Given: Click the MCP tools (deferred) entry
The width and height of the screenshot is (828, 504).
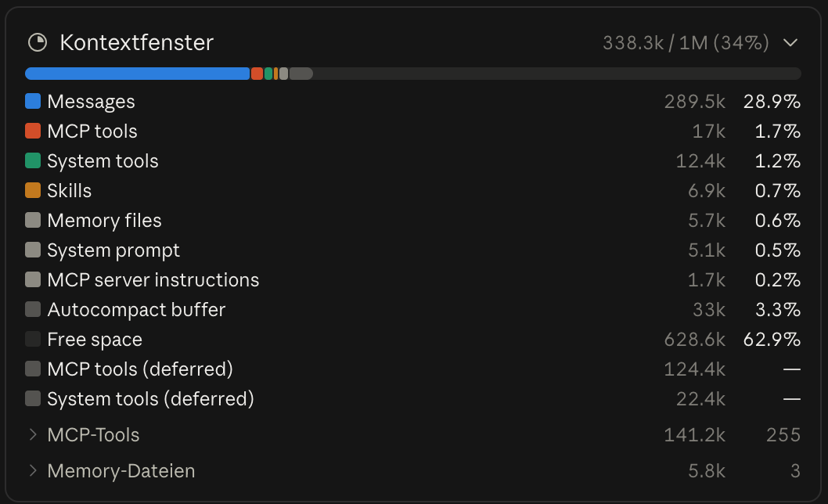Looking at the screenshot, I should [x=413, y=369].
